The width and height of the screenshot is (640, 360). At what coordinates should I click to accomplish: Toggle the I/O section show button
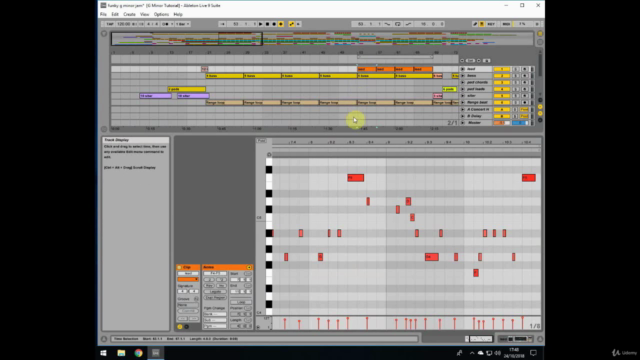(x=540, y=100)
